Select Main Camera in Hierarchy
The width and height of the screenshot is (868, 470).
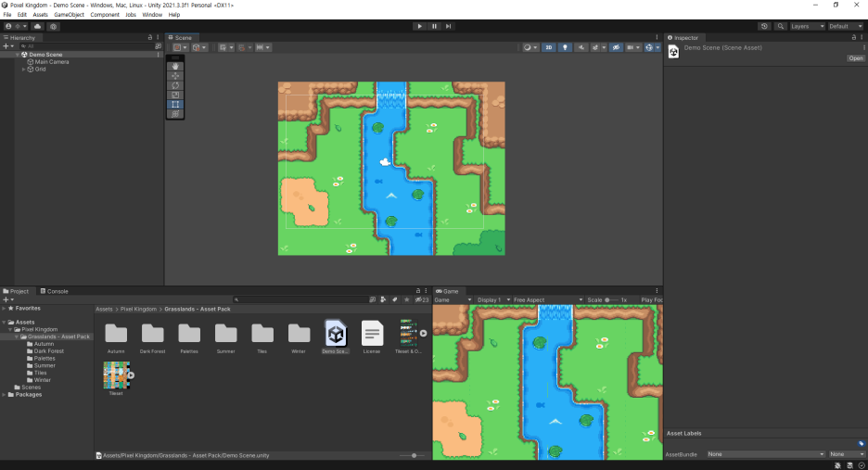52,62
